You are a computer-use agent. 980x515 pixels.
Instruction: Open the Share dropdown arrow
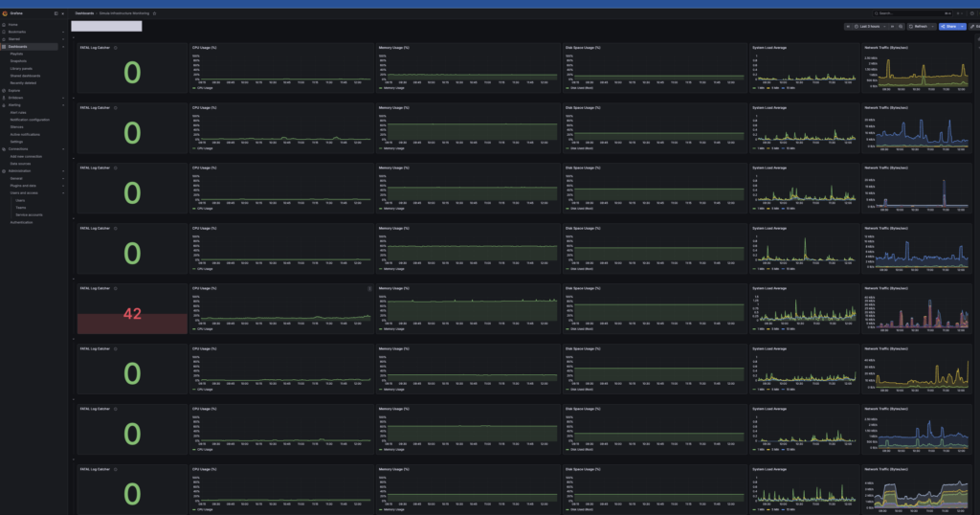pyautogui.click(x=963, y=26)
